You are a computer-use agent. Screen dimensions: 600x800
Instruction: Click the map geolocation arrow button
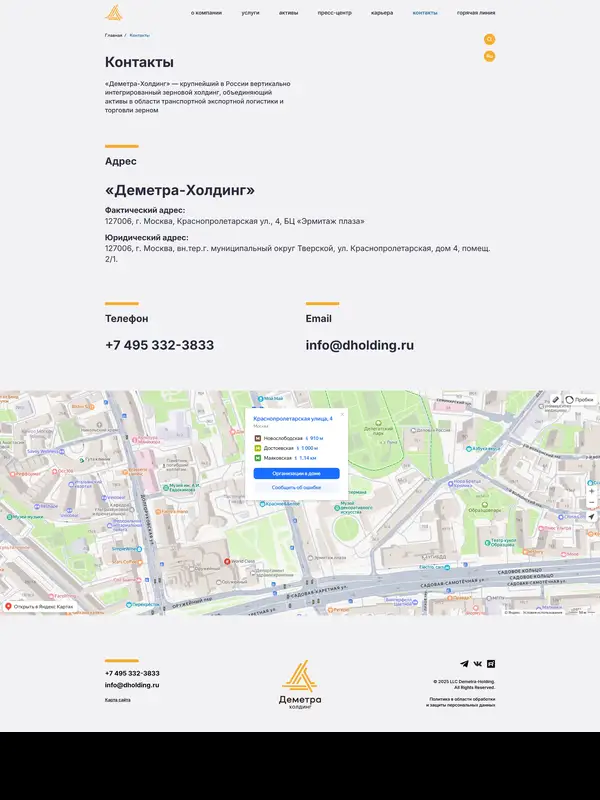[591, 517]
